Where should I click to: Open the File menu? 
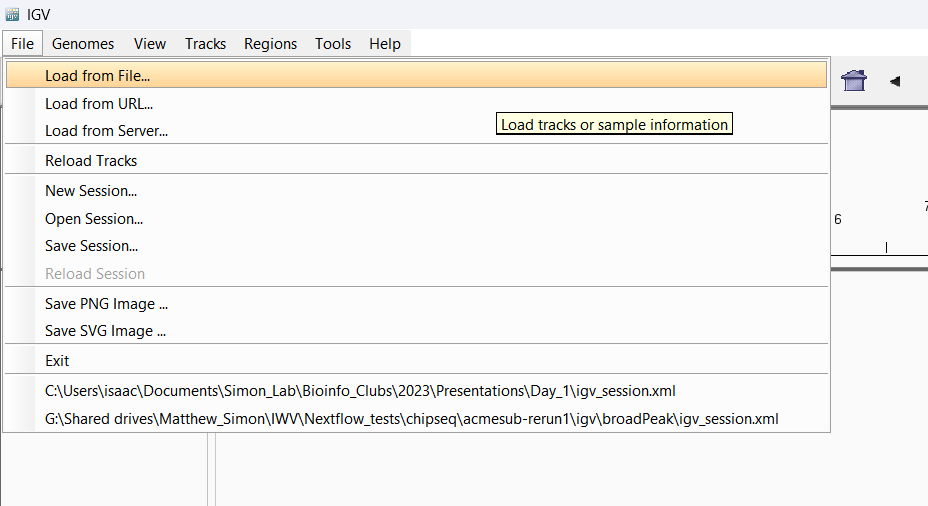point(22,44)
